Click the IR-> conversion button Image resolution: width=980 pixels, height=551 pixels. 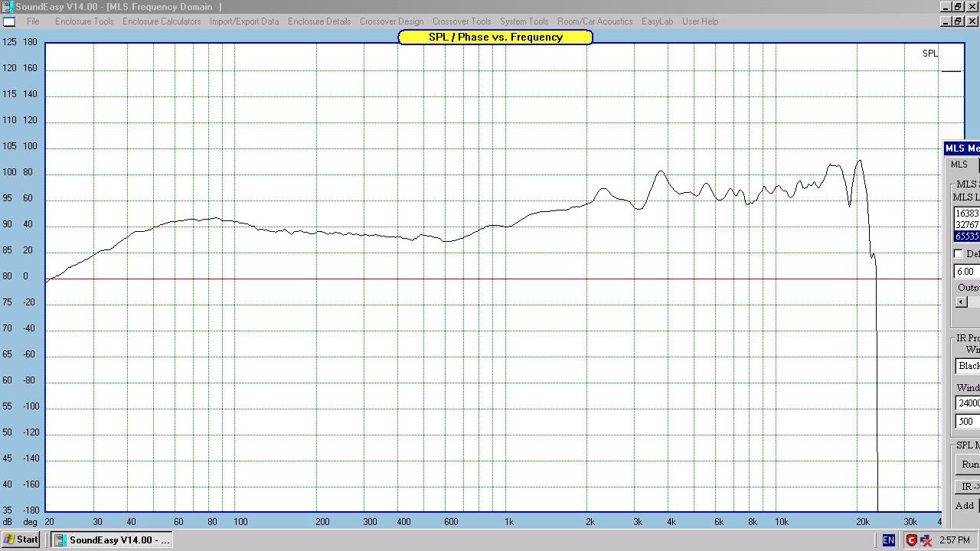tap(969, 487)
